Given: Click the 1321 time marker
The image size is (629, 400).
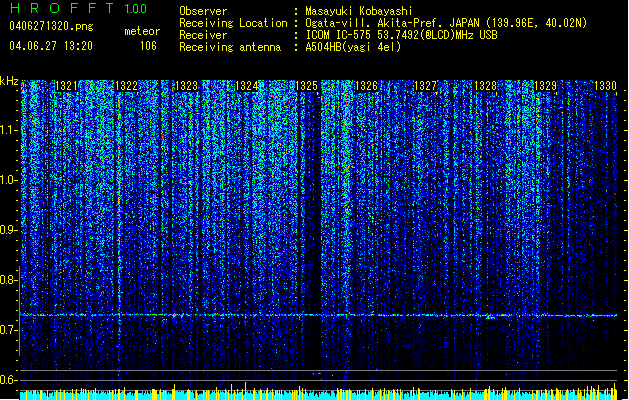Looking at the screenshot, I should point(66,86).
